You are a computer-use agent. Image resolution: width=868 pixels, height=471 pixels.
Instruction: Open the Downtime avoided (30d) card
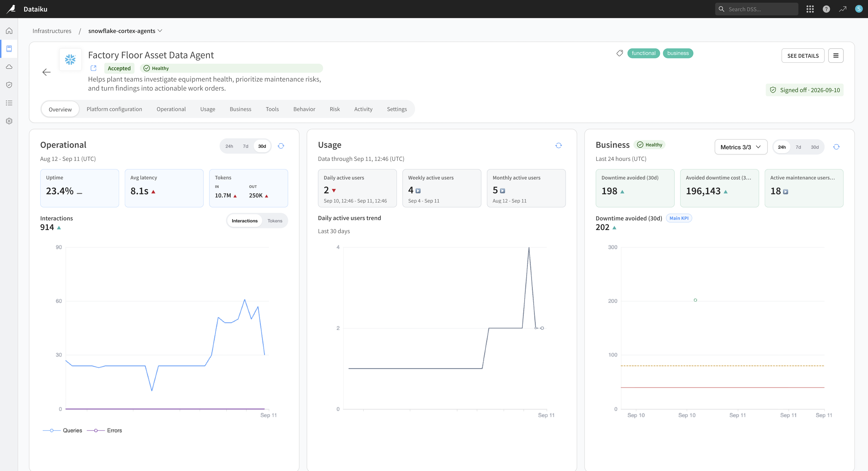point(635,188)
